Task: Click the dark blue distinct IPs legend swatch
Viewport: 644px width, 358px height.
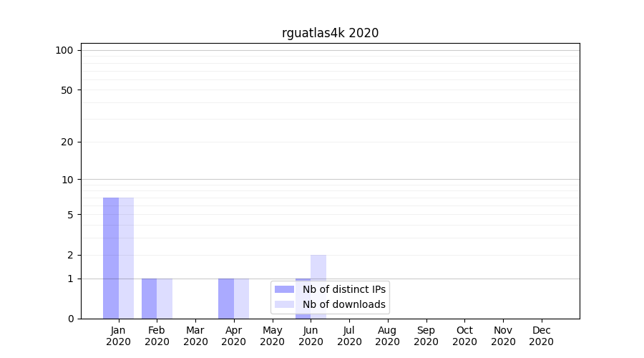Action: click(284, 289)
